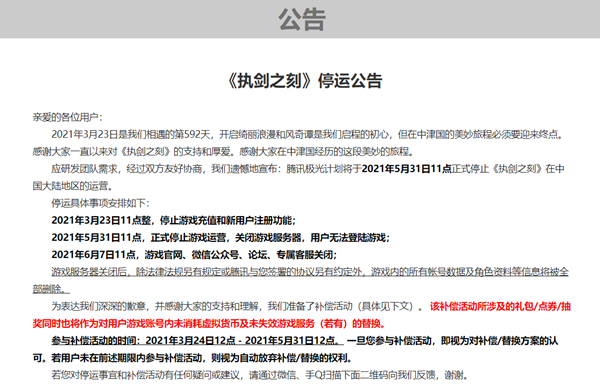Click the 《执剑之刻》停运公告 title

click(304, 81)
